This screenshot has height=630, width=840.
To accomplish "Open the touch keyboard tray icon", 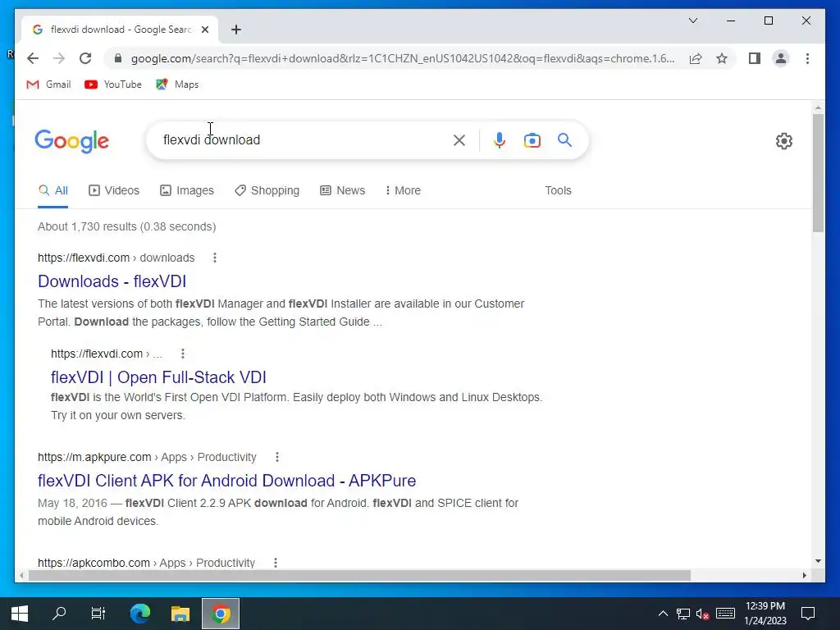I will pos(725,614).
